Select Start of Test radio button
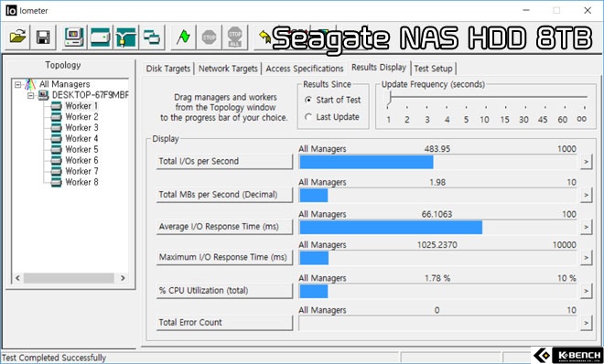This screenshot has width=604, height=364. (308, 100)
